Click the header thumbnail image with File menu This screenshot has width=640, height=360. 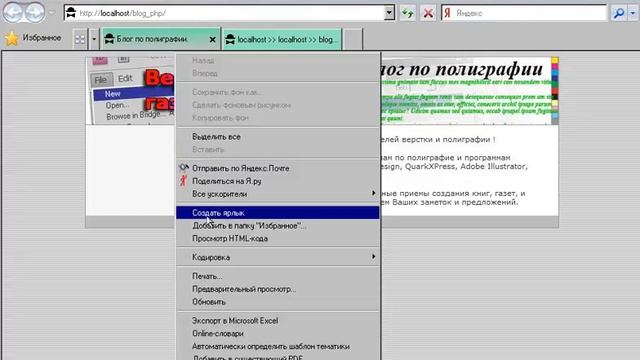click(130, 90)
